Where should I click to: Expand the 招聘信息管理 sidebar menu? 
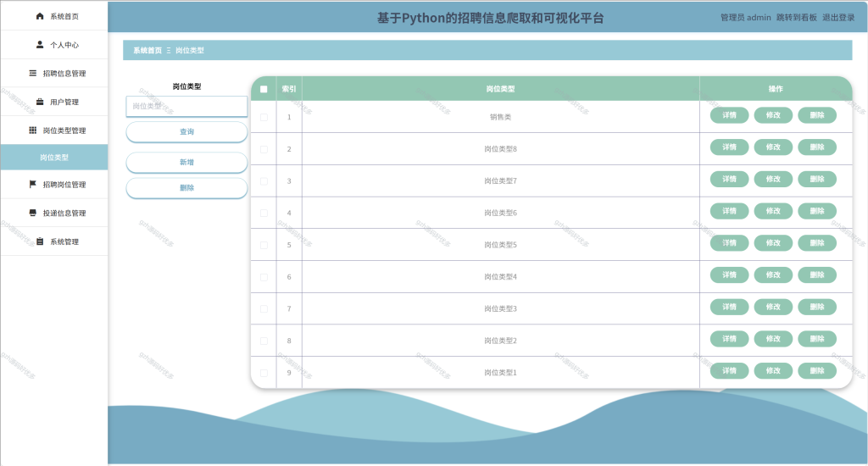(54, 73)
